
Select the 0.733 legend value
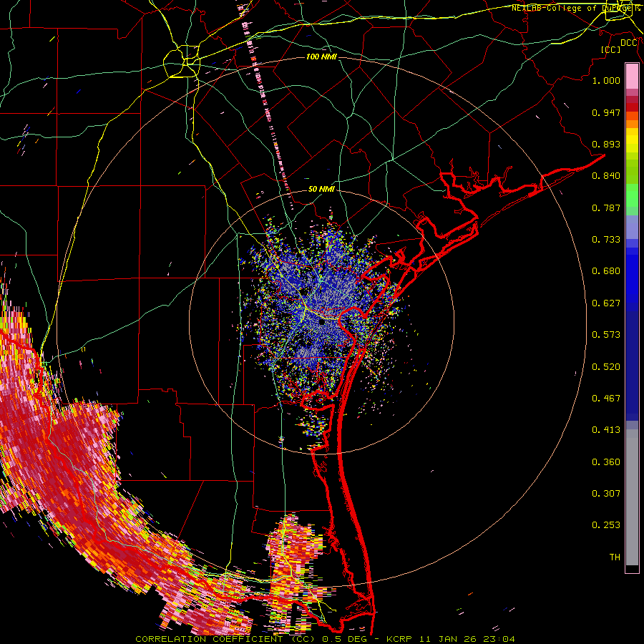pos(606,240)
